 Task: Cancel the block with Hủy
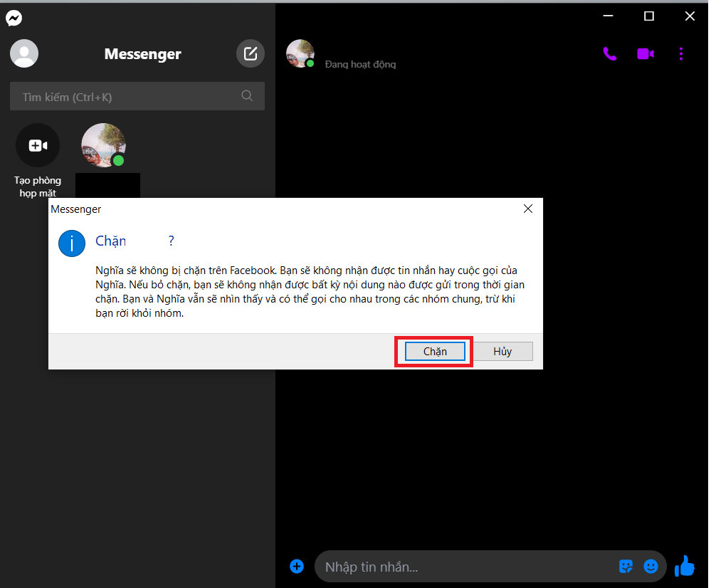pyautogui.click(x=502, y=350)
